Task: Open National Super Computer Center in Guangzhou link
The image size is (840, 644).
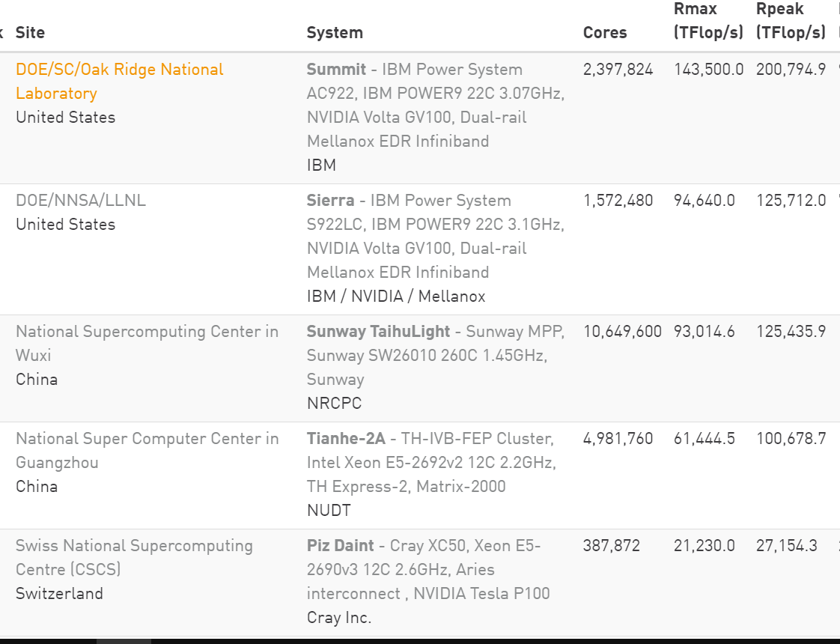Action: [x=147, y=450]
